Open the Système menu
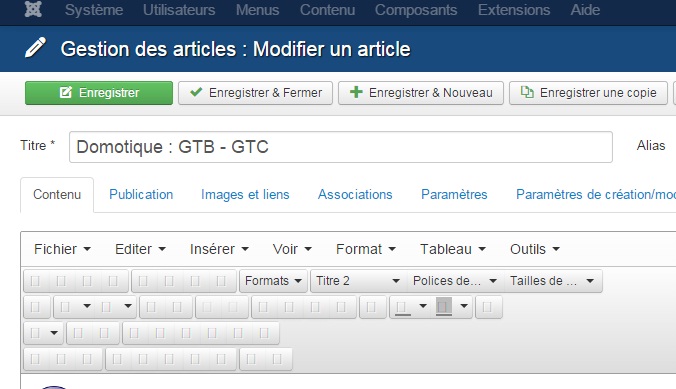Image resolution: width=676 pixels, height=389 pixels. tap(94, 10)
